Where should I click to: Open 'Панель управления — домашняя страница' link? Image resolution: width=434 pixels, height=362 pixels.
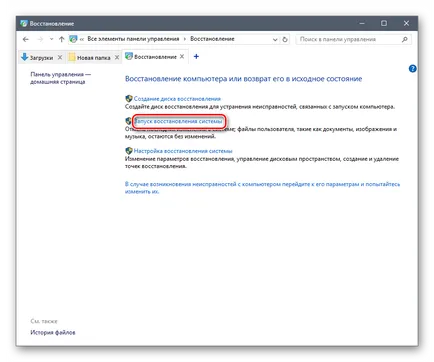(x=60, y=78)
